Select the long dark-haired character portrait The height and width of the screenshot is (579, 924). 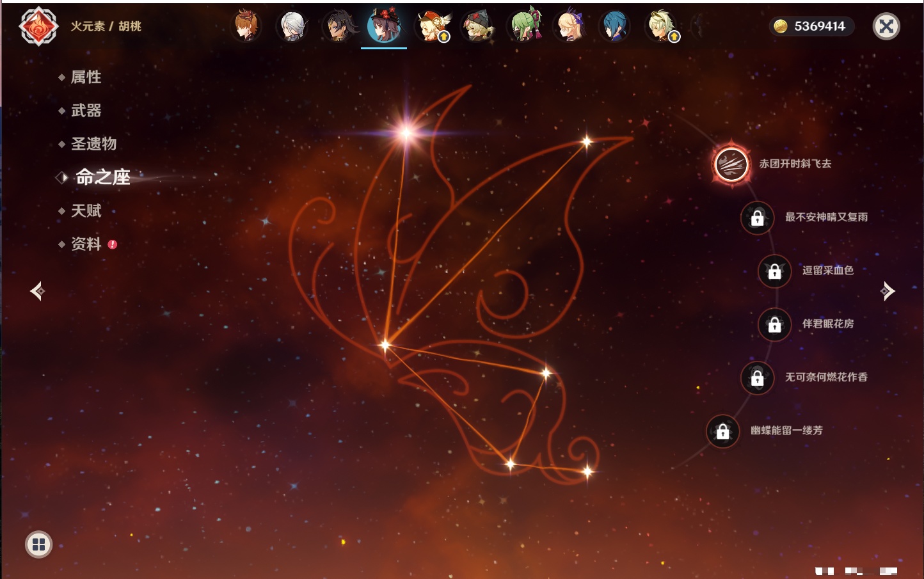339,26
